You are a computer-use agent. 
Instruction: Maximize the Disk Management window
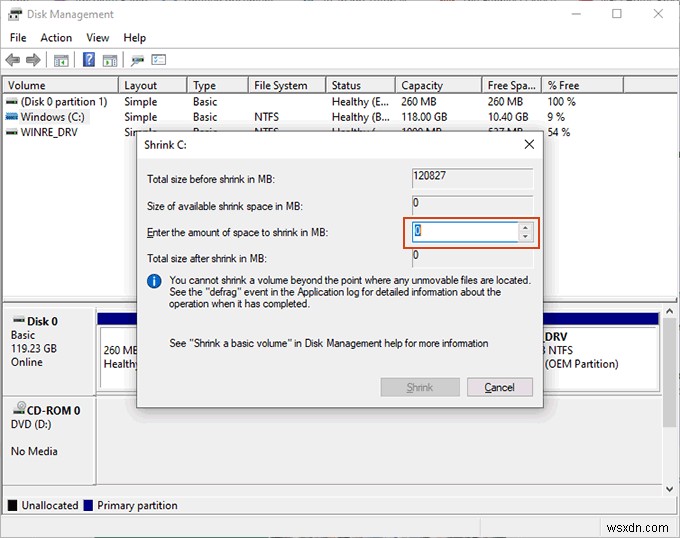click(617, 14)
